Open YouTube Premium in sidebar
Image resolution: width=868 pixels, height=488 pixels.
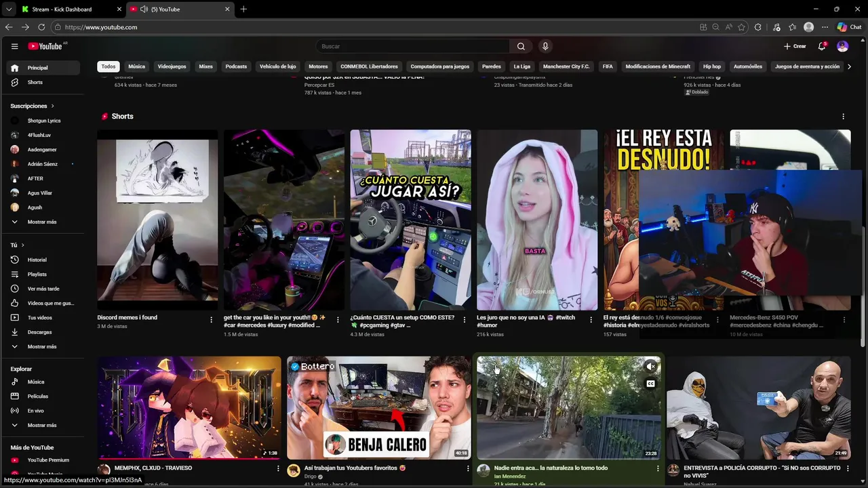coord(44,460)
